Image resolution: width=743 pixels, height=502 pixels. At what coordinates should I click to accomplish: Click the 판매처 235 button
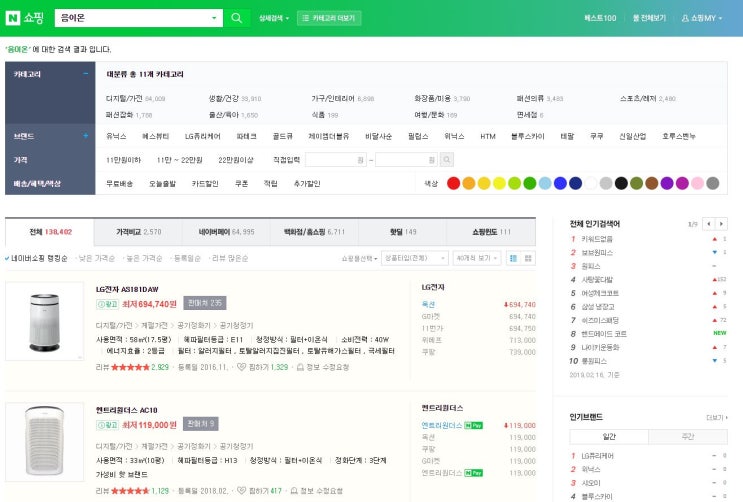coord(205,303)
